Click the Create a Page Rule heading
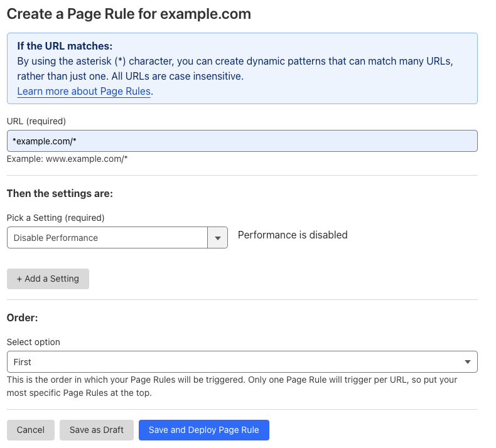Screen dimensions: 496x448 129,14
